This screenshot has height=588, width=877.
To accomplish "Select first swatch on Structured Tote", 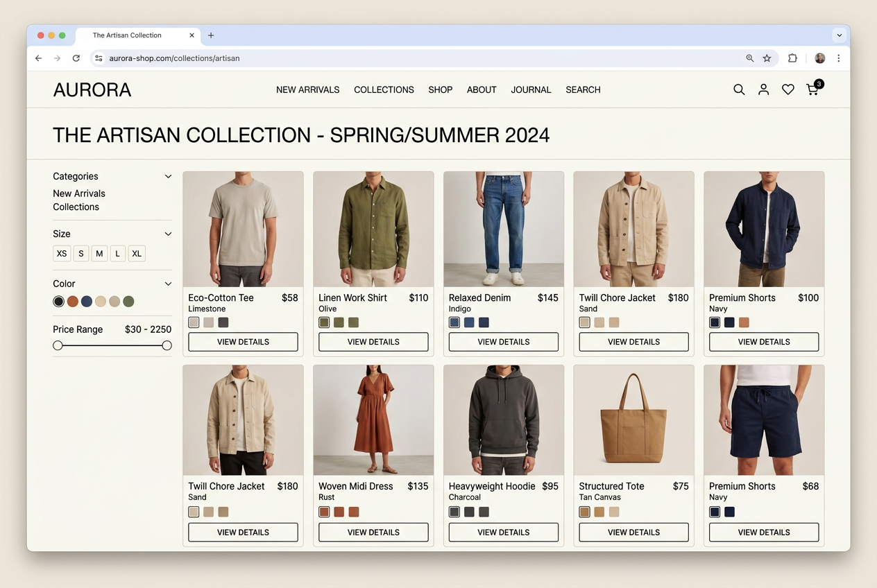I will coord(585,512).
